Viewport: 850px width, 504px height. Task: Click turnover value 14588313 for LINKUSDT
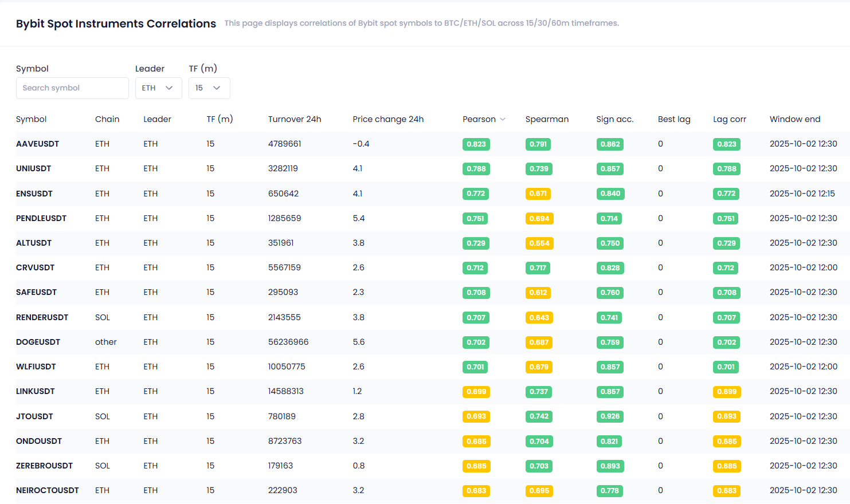[286, 391]
